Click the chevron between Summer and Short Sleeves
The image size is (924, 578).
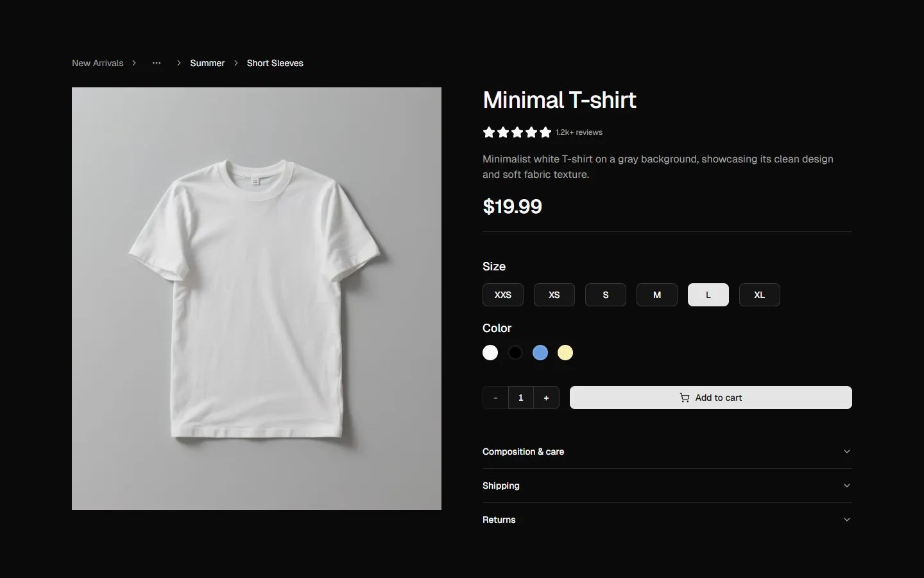pyautogui.click(x=235, y=63)
